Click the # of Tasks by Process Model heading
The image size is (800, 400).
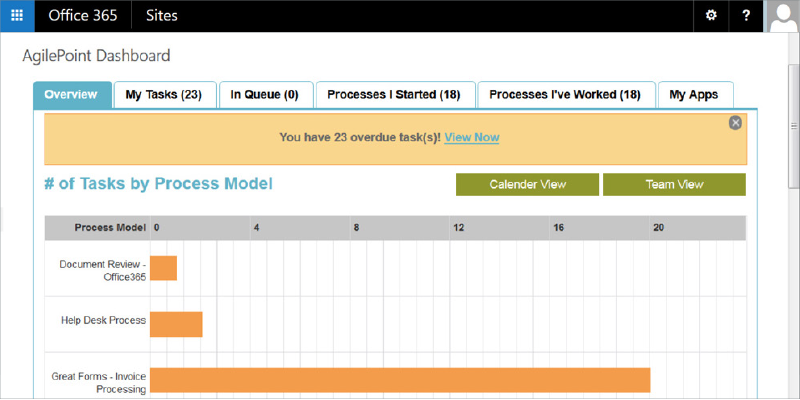158,184
